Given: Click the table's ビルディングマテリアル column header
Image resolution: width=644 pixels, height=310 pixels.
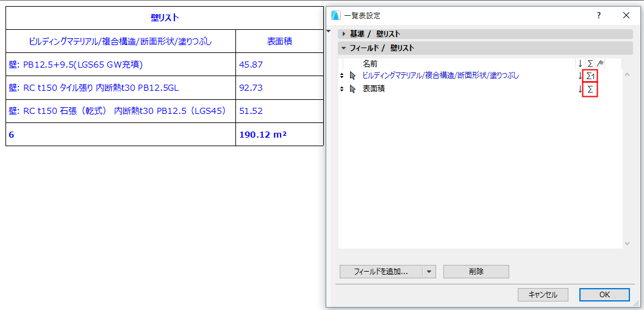Looking at the screenshot, I should tap(121, 41).
